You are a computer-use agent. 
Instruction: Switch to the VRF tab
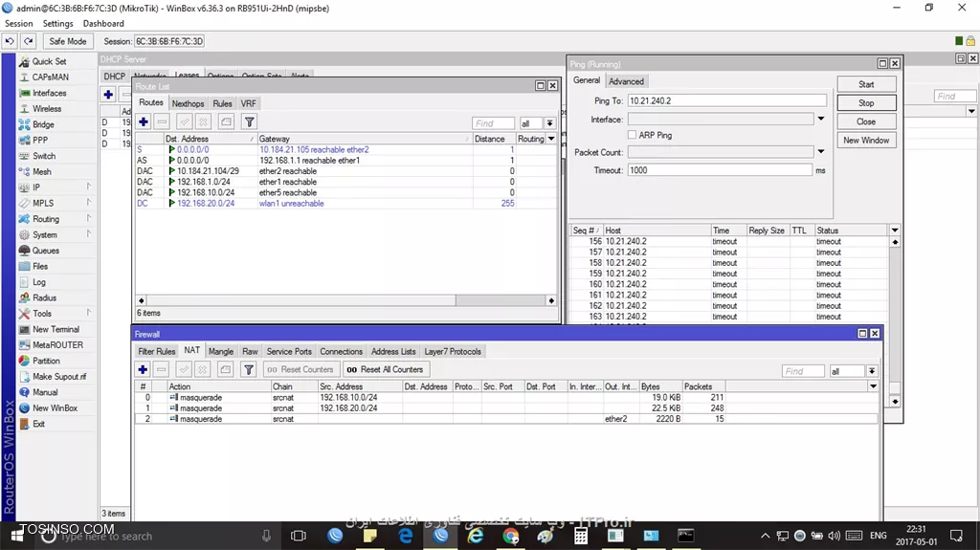pos(248,103)
